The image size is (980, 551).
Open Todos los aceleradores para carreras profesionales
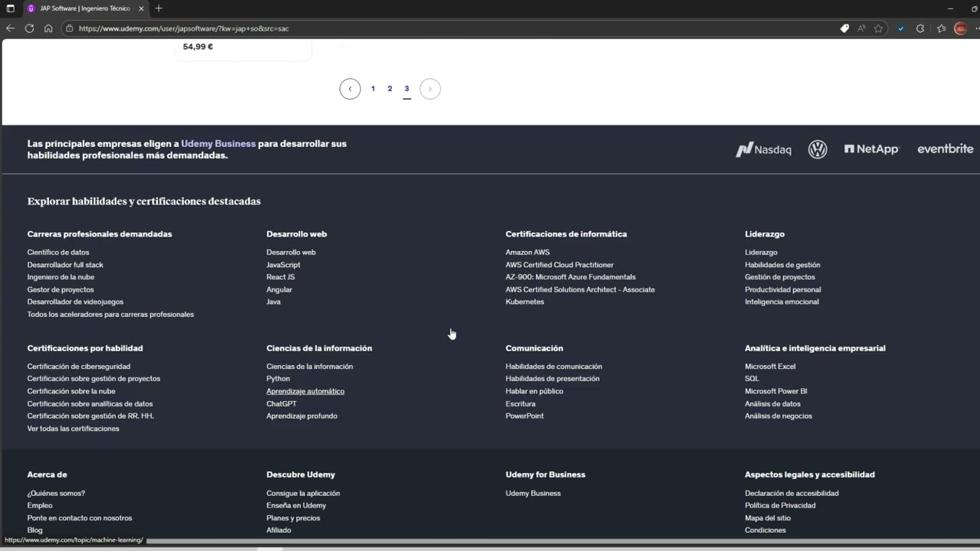pos(110,314)
